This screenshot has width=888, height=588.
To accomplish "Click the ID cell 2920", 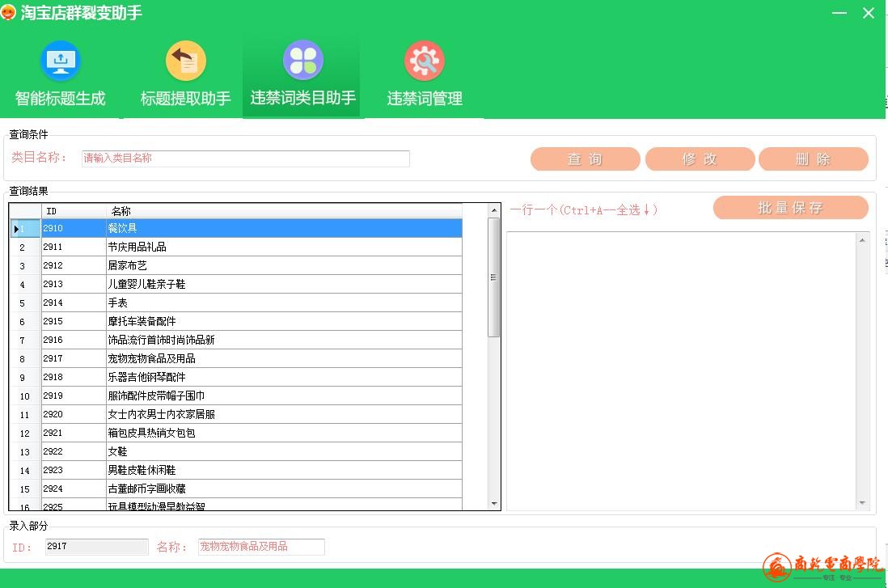I will [x=74, y=415].
